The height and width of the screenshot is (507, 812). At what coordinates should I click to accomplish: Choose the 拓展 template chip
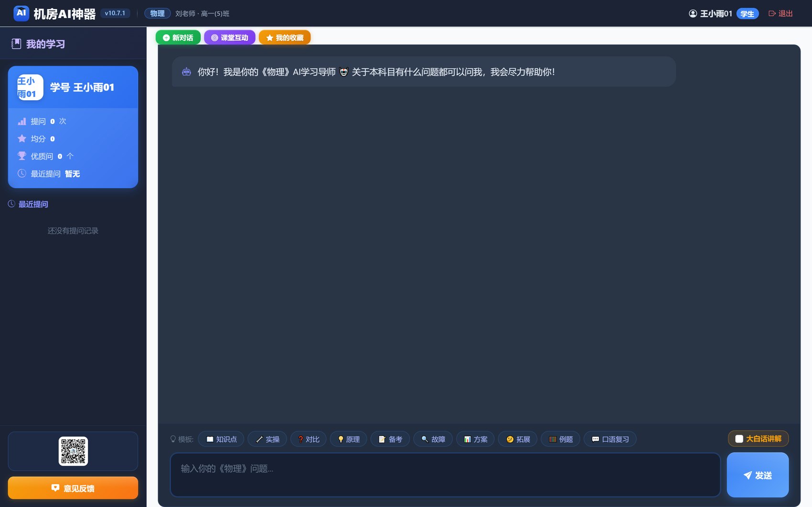click(518, 439)
